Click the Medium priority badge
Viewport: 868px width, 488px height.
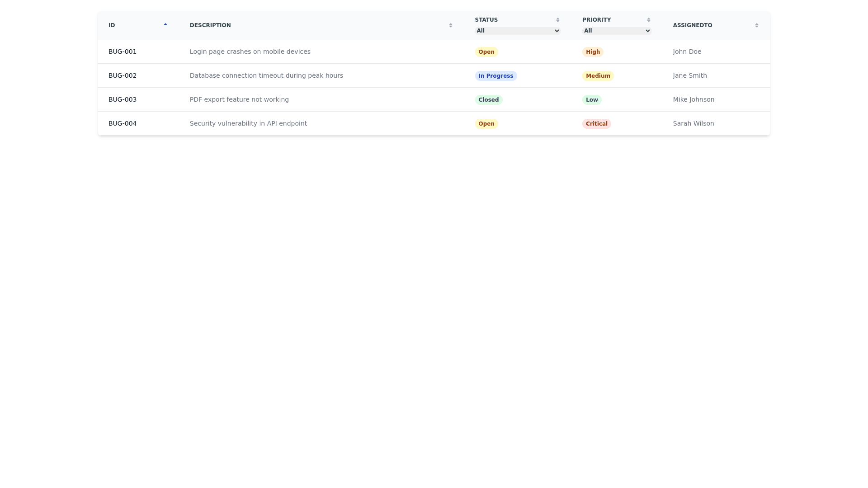[x=598, y=76]
